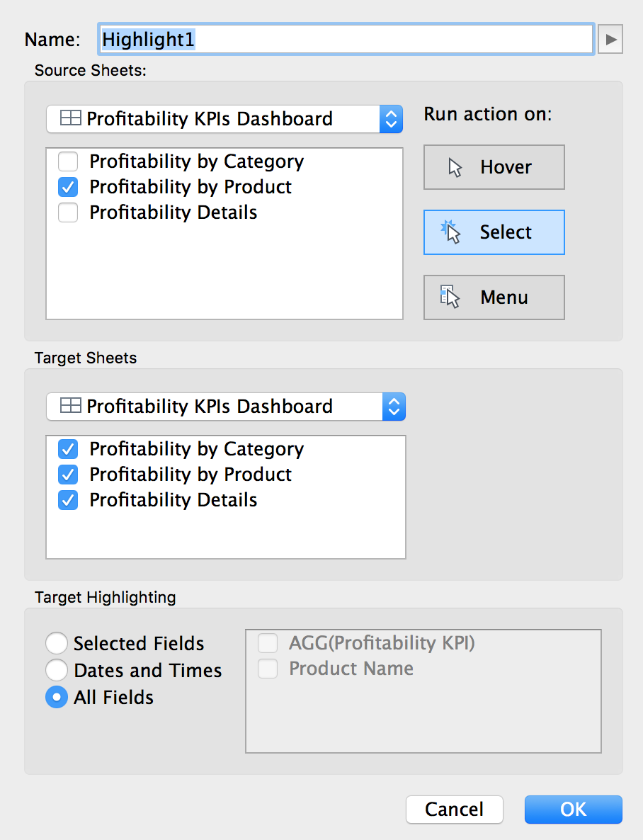Click the insert-variable arrow beside Name field

click(x=610, y=40)
